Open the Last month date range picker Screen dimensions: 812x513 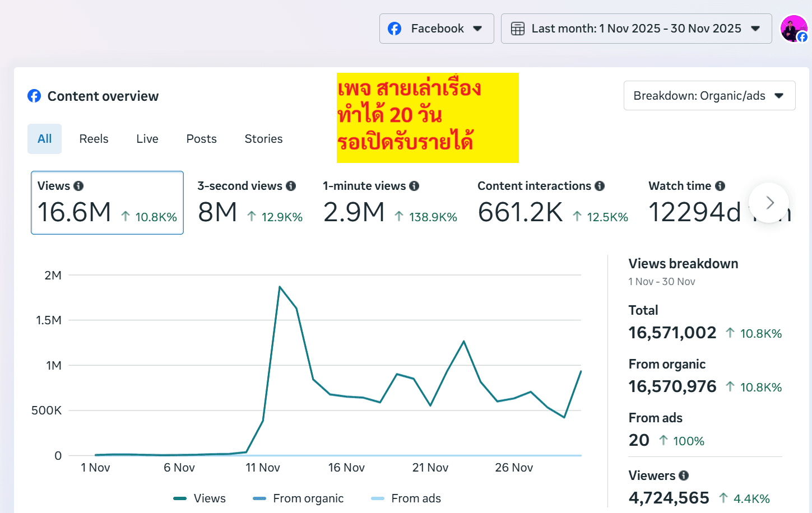pos(636,29)
